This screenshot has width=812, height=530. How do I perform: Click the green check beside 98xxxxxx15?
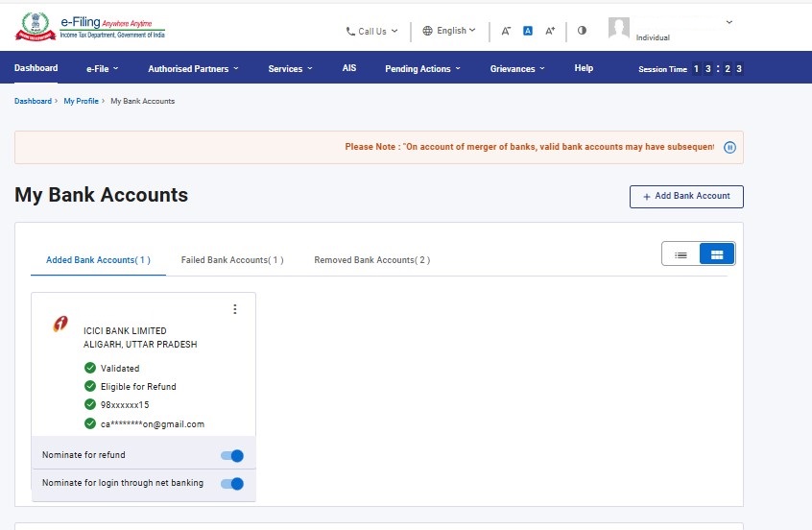(90, 404)
